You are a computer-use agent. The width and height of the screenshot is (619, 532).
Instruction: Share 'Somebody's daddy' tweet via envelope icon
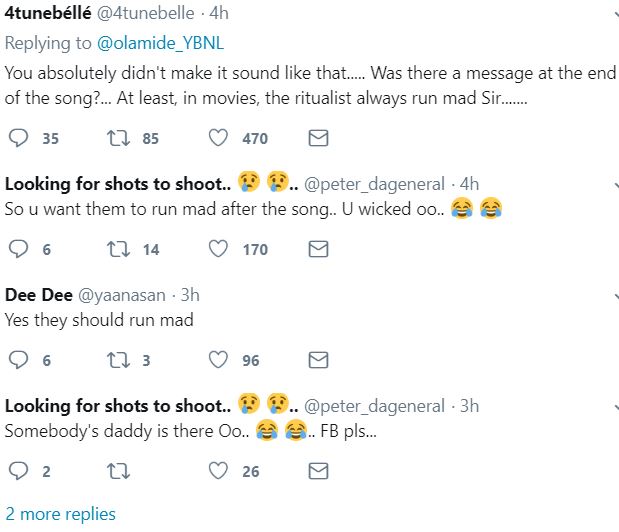[318, 470]
